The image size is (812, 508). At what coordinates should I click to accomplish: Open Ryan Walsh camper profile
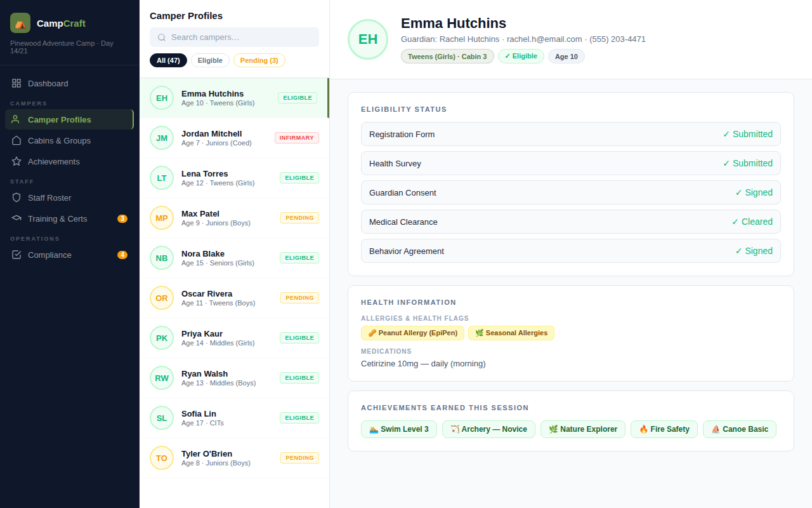[x=234, y=378]
